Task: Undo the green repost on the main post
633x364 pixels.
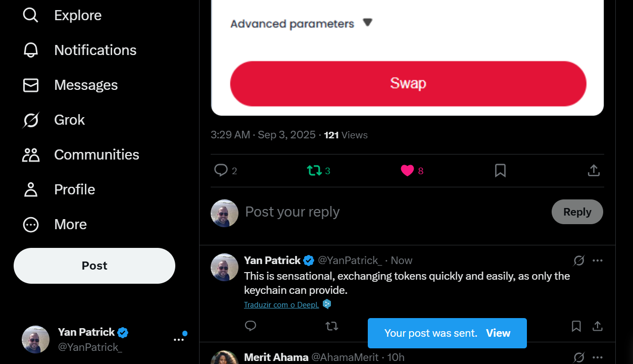Action: coord(314,171)
